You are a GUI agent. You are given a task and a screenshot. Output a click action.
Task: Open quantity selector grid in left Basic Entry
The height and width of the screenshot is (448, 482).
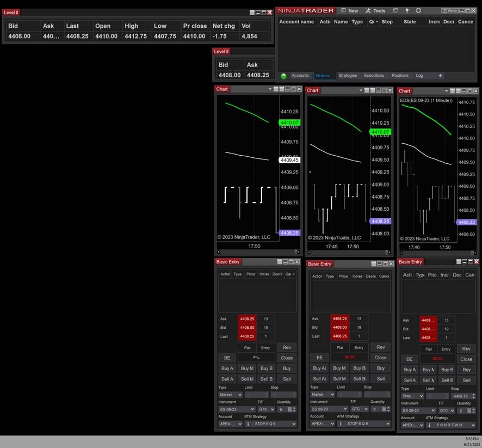[289, 409]
